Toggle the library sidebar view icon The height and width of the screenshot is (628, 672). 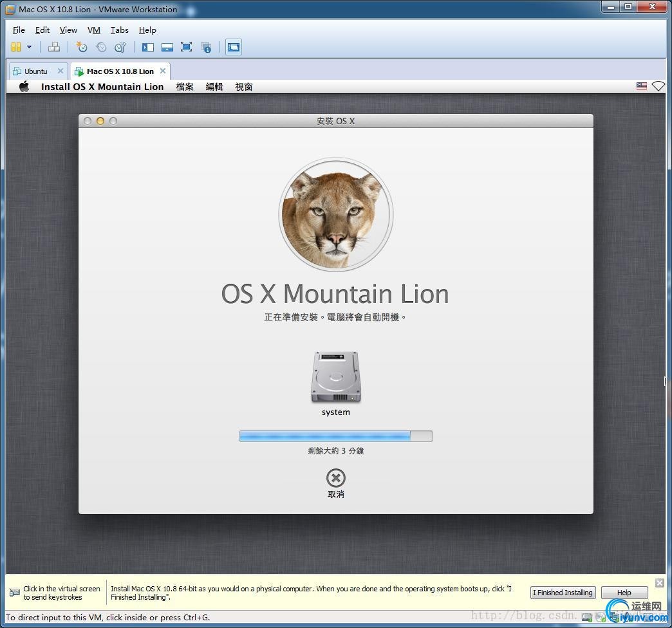(148, 47)
